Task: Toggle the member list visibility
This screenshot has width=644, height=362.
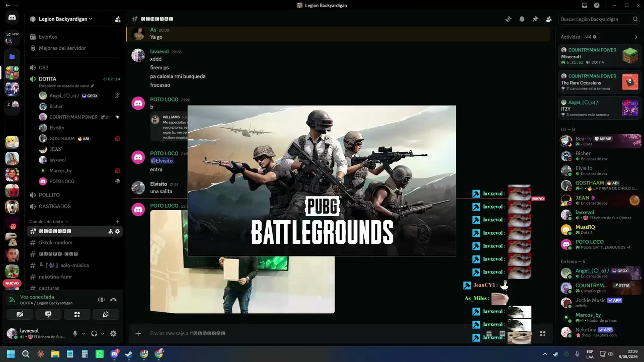Action: tap(548, 19)
